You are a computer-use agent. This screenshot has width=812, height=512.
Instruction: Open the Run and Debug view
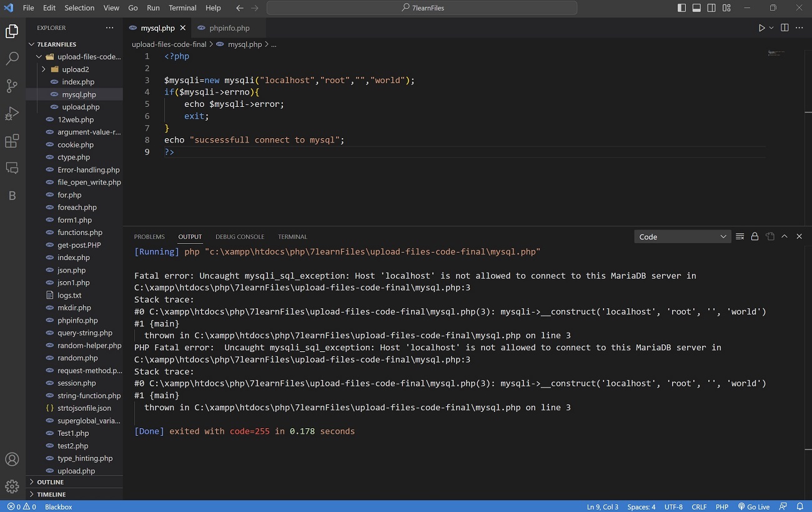(12, 114)
